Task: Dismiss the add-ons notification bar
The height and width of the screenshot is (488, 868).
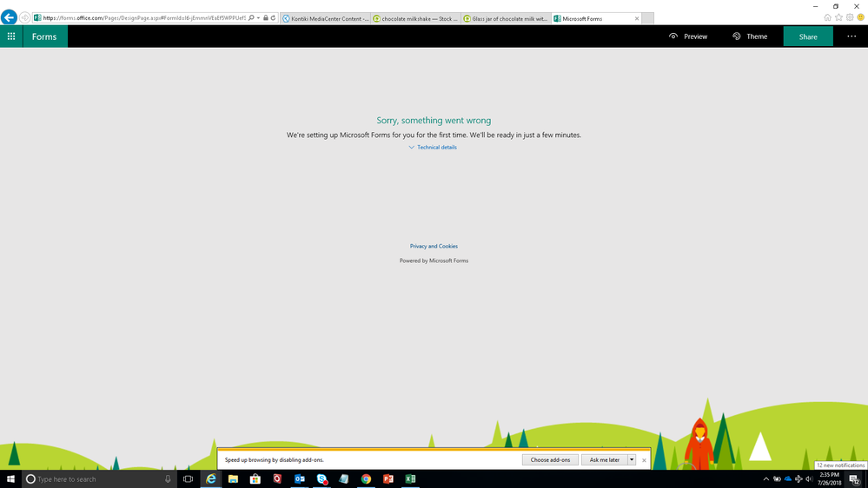Action: 644,460
